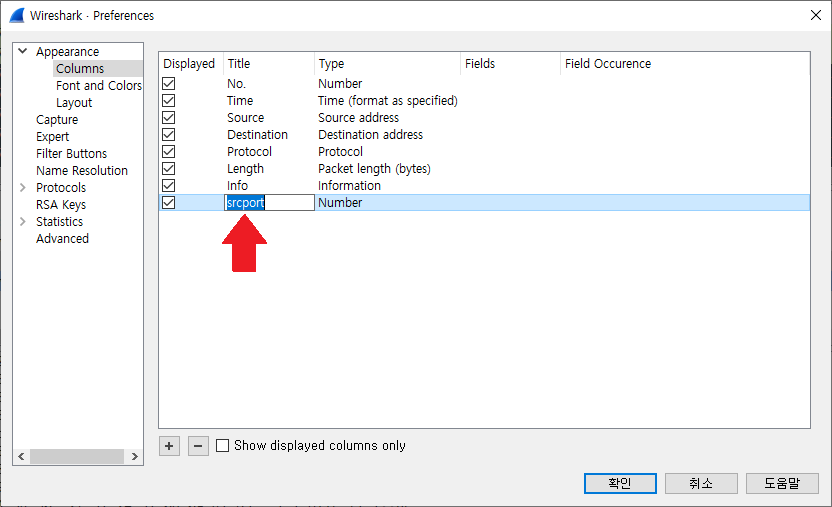Click the minus button to remove column
This screenshot has height=507, width=832.
click(198, 446)
